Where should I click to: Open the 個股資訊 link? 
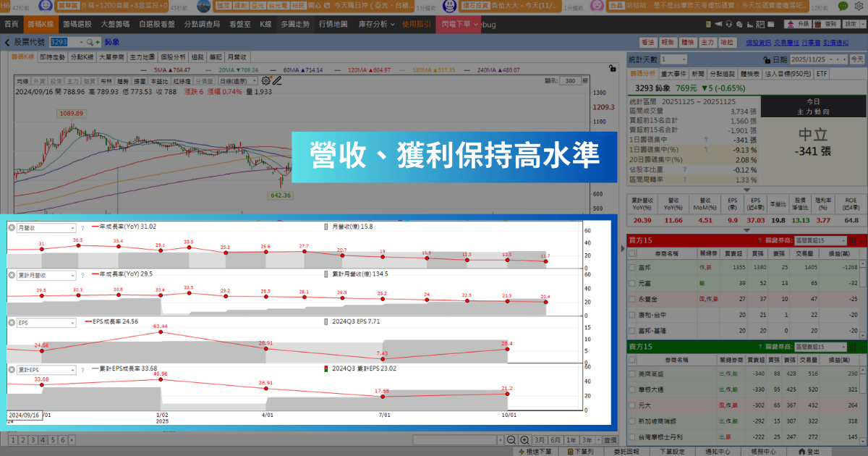point(758,44)
